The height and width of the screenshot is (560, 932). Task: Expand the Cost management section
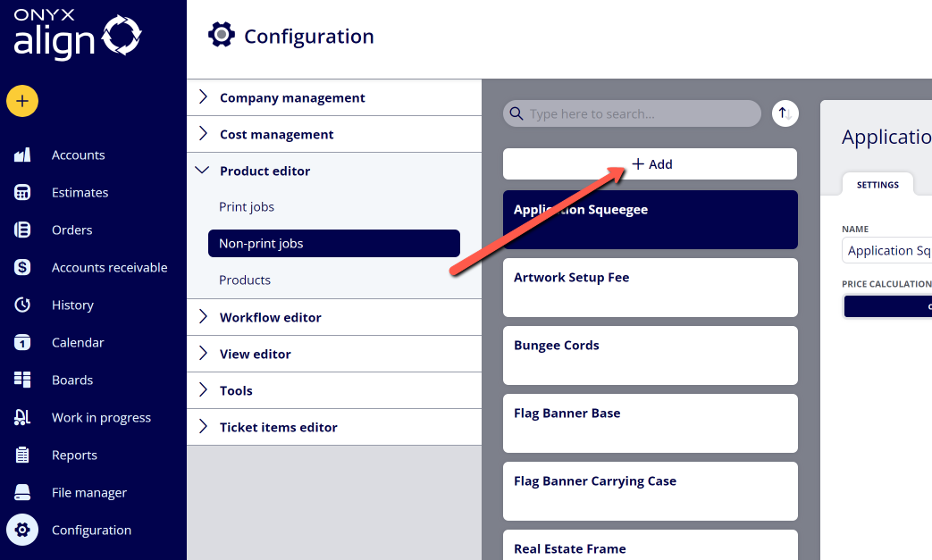[x=334, y=134]
